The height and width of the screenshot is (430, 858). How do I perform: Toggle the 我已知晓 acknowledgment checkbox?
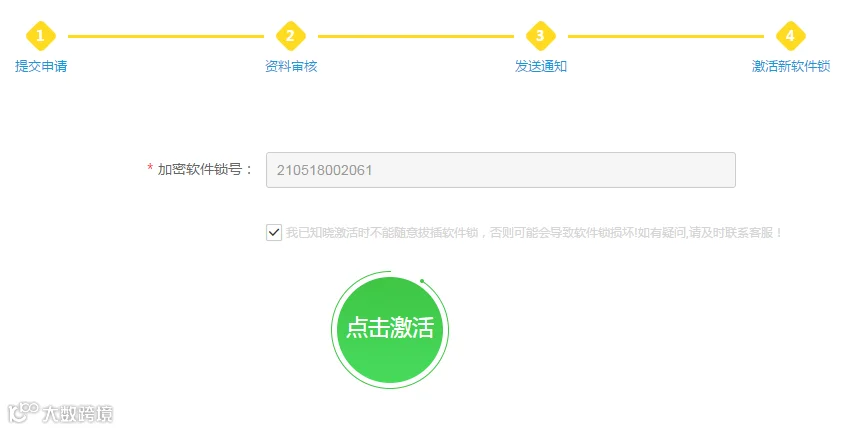pyautogui.click(x=274, y=233)
